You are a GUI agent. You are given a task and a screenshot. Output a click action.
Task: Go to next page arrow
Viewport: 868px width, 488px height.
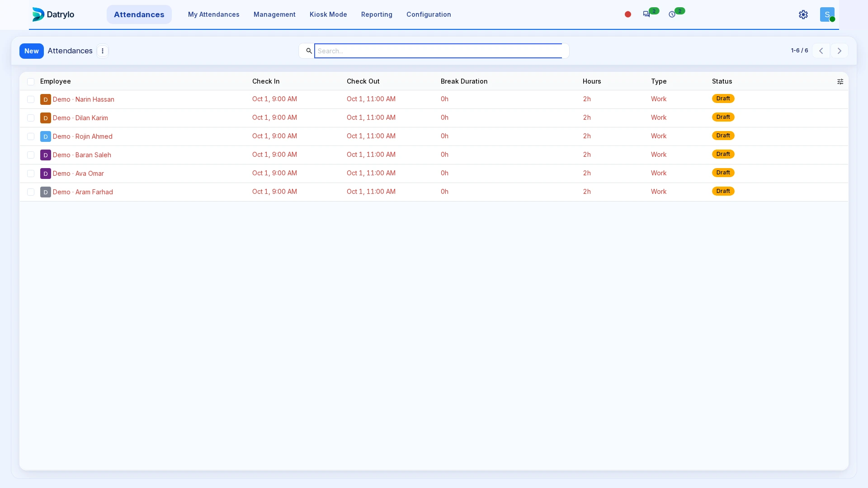[840, 51]
